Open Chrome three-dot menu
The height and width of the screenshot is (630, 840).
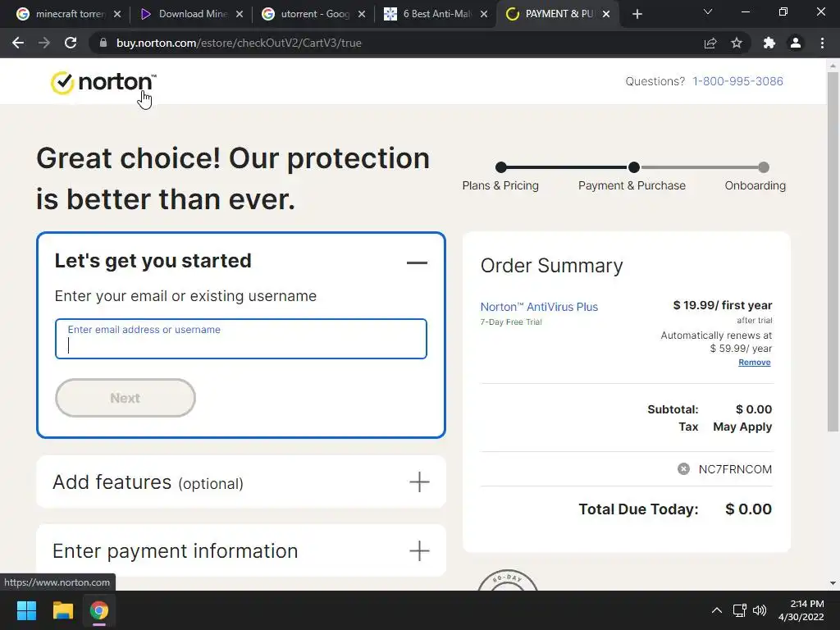[822, 43]
